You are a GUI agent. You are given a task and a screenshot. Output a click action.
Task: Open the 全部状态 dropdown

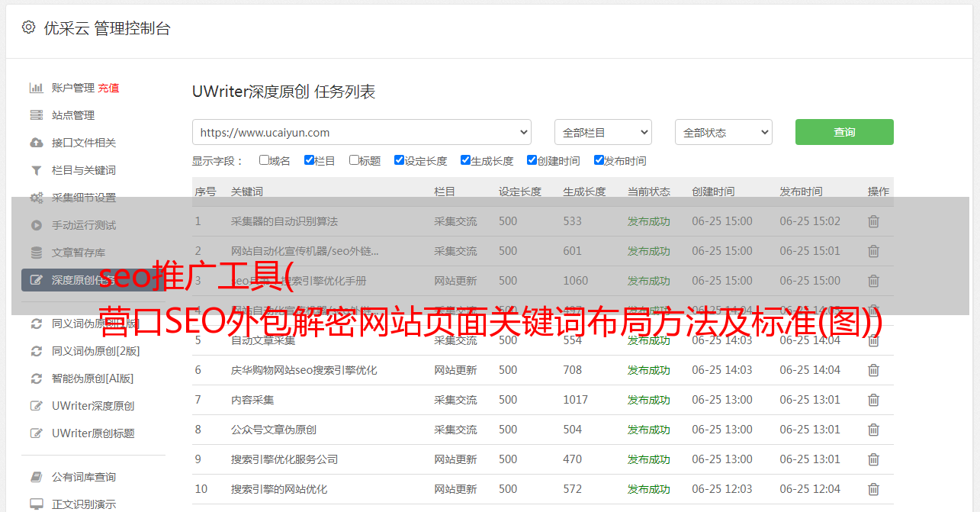[724, 132]
